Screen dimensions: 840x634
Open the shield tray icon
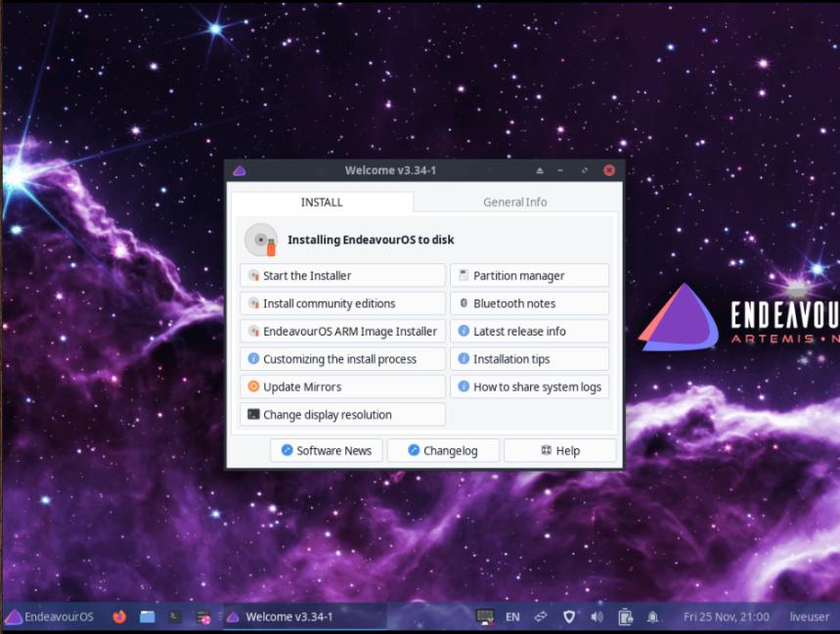point(569,616)
